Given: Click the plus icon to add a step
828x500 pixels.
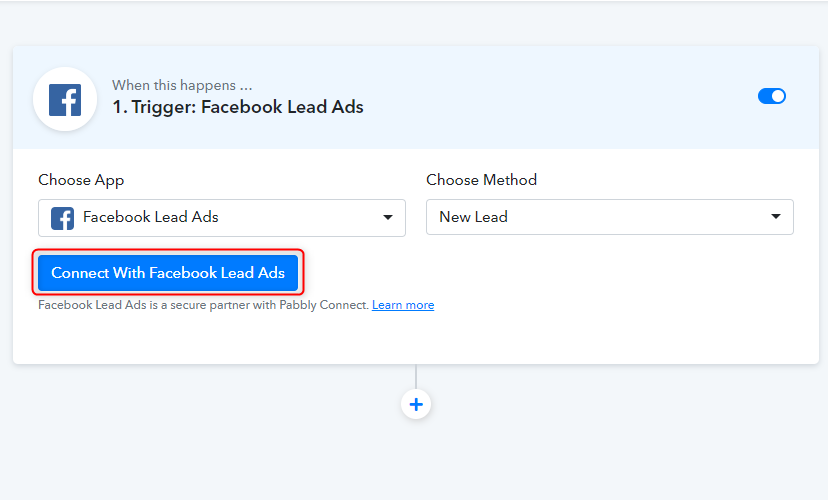Looking at the screenshot, I should point(416,404).
